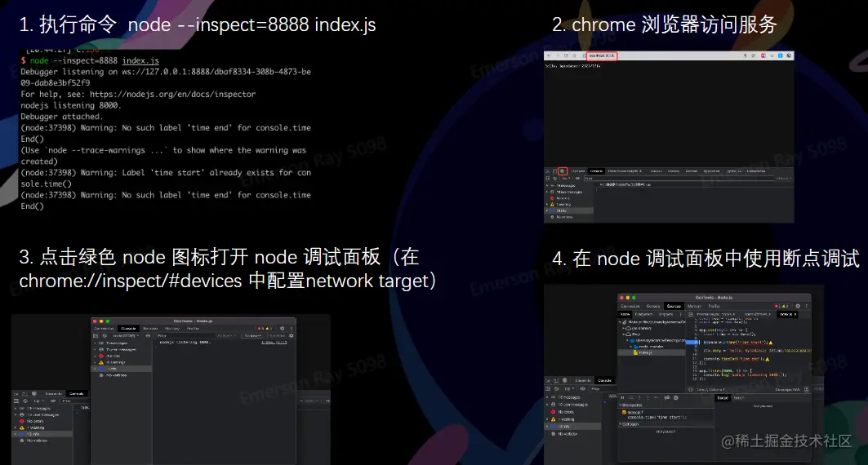The height and width of the screenshot is (465, 868).
Task: Click pause on exceptions icon in step 4 debugger
Action: 676,397
